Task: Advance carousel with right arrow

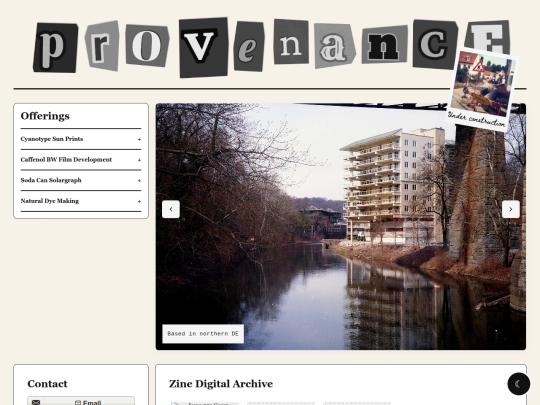Action: tap(511, 209)
